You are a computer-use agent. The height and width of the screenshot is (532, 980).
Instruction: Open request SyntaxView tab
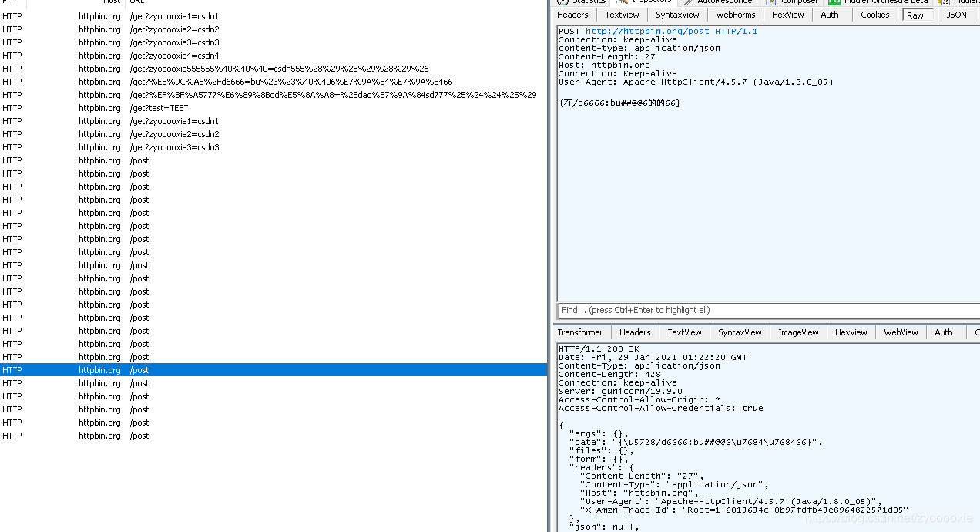click(x=677, y=15)
